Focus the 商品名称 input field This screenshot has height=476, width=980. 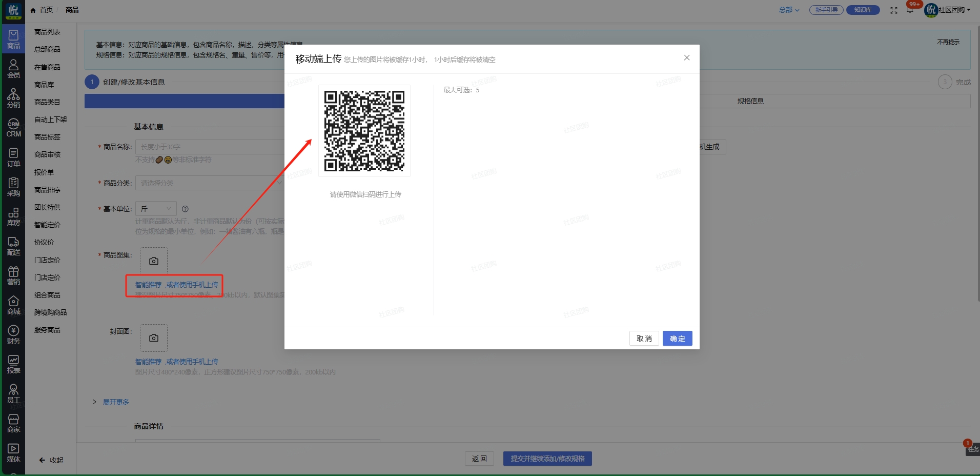(210, 147)
